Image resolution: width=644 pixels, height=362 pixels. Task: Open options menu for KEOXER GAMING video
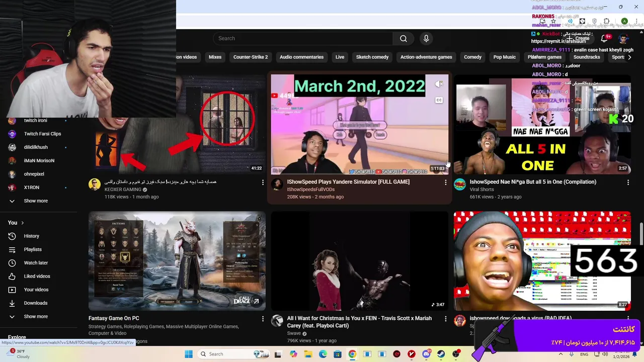pyautogui.click(x=263, y=183)
